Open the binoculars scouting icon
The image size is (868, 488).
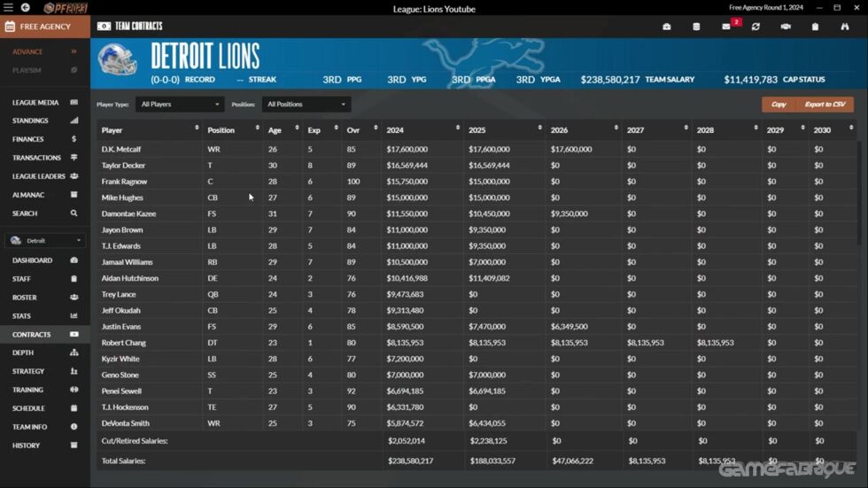click(x=845, y=27)
